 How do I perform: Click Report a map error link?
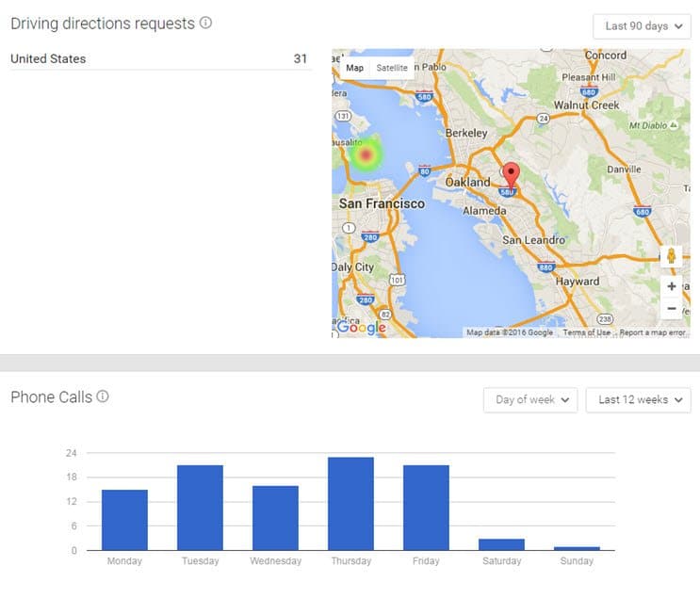652,332
